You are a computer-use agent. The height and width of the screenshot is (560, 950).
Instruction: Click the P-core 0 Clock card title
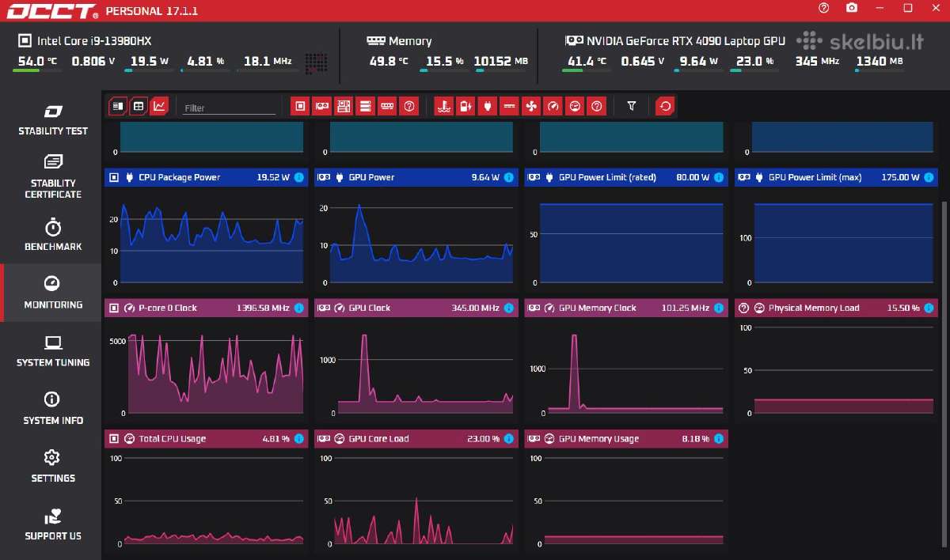point(168,308)
